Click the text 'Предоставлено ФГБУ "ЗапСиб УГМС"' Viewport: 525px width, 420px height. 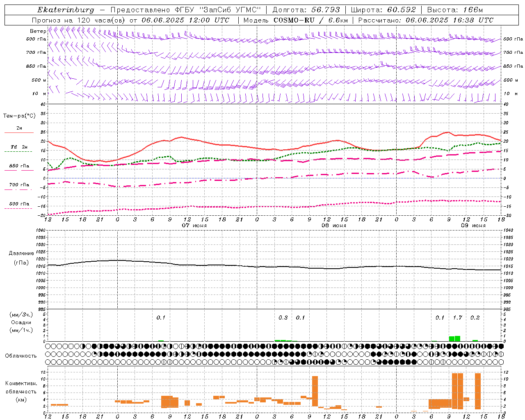click(186, 10)
